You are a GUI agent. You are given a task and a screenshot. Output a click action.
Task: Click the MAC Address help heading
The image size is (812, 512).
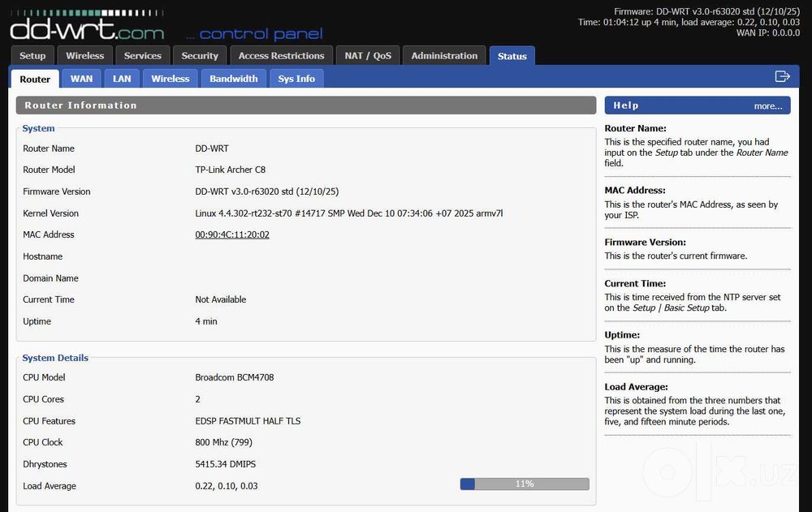pos(635,190)
